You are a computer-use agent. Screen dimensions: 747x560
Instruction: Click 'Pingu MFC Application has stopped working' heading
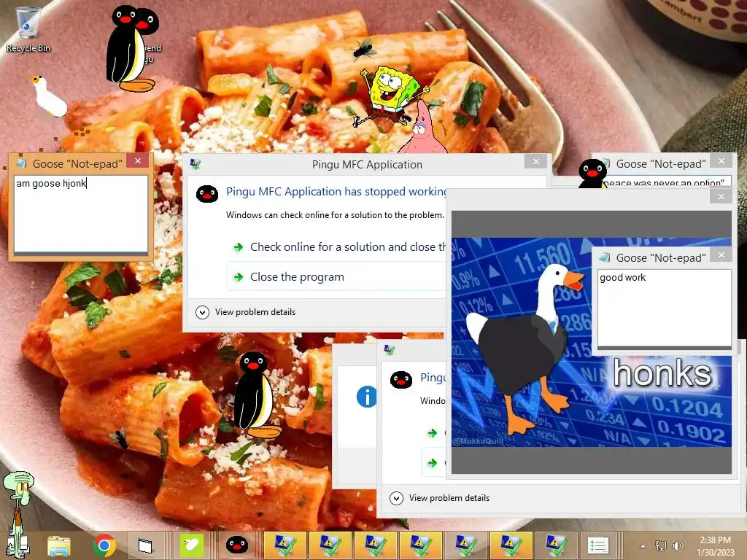336,192
